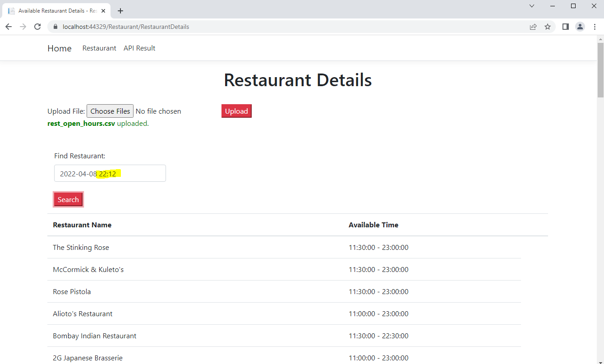Reload the current page
This screenshot has height=364, width=604.
coord(37,27)
